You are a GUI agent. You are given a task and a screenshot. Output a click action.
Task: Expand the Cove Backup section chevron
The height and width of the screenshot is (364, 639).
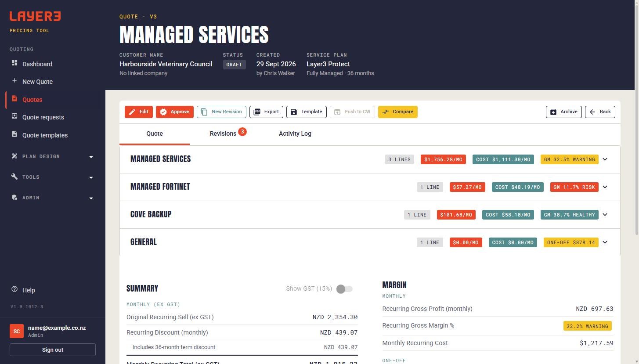point(605,215)
